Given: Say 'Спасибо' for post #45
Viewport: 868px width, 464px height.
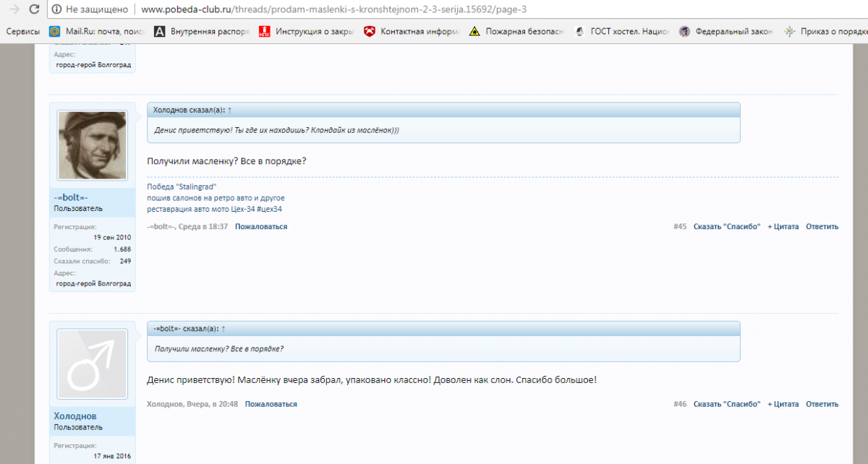Looking at the screenshot, I should (726, 227).
